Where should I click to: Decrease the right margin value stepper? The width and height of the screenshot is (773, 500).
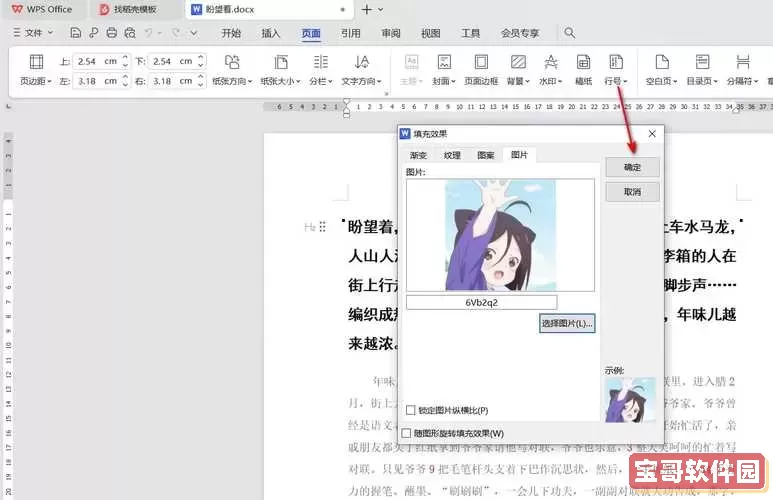pyautogui.click(x=200, y=85)
